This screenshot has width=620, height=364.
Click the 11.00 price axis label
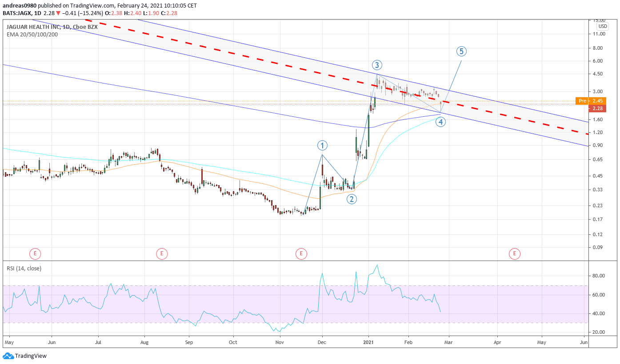pyautogui.click(x=598, y=34)
